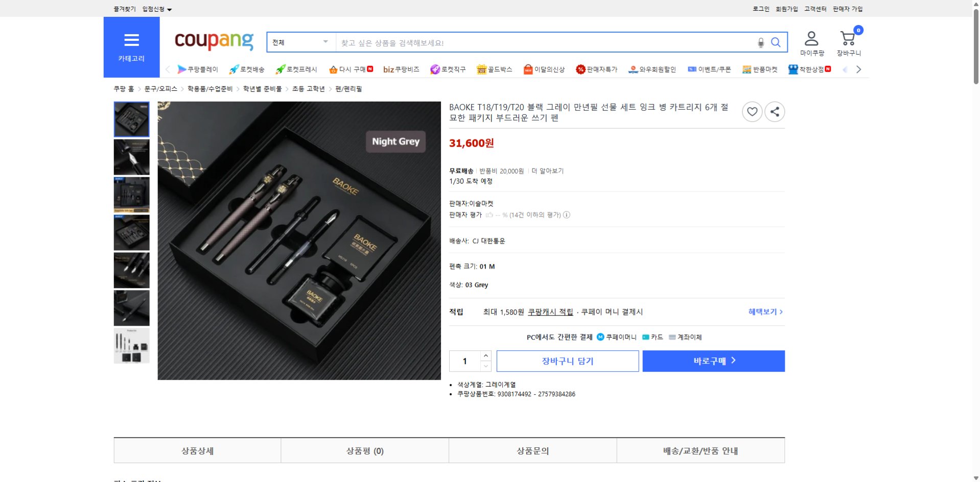
Task: Share this product via the share icon
Action: (x=775, y=111)
